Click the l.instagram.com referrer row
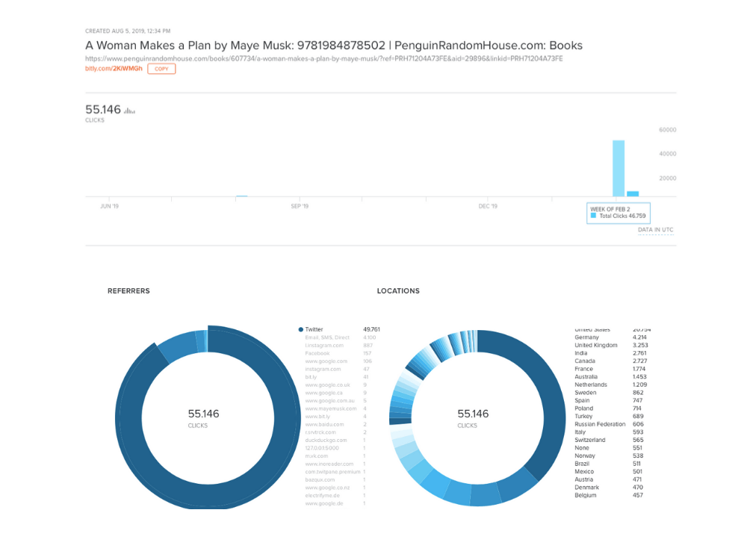Screen dimensions: 747x560 tap(324, 345)
